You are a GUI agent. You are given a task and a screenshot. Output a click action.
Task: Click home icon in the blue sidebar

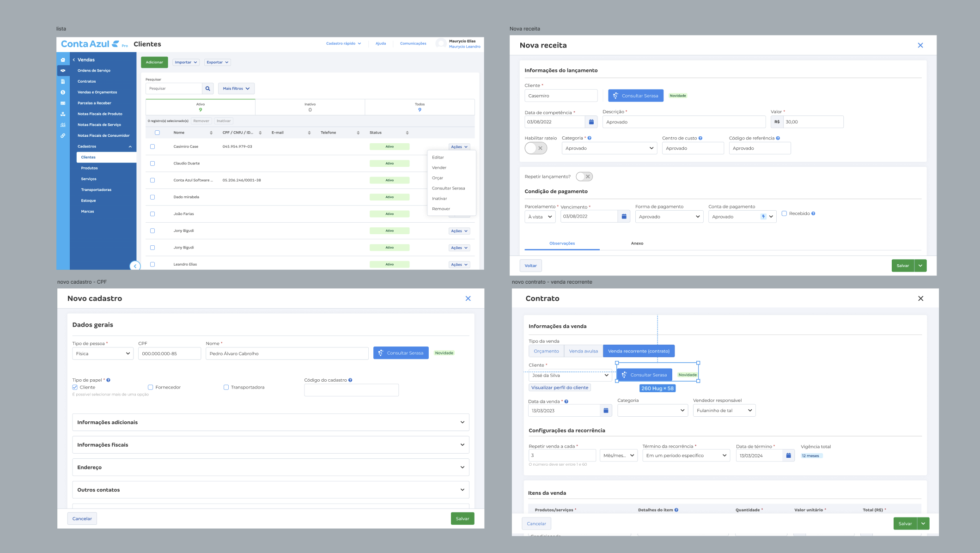63,60
